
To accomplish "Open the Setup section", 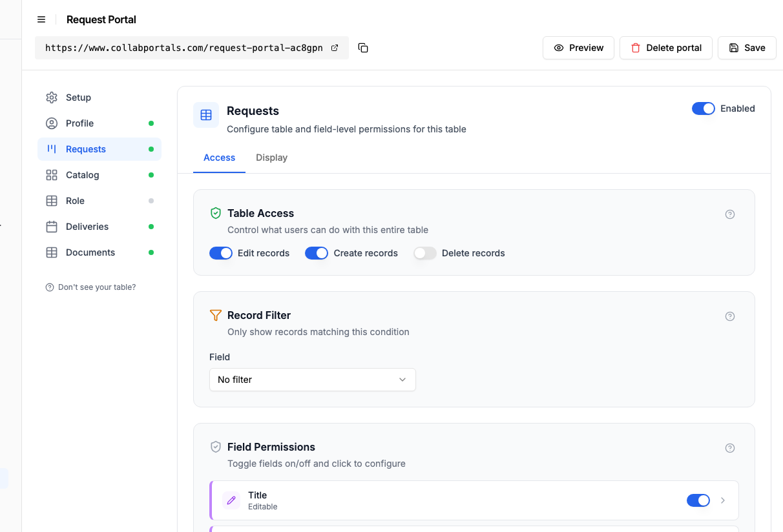I will (x=99, y=97).
